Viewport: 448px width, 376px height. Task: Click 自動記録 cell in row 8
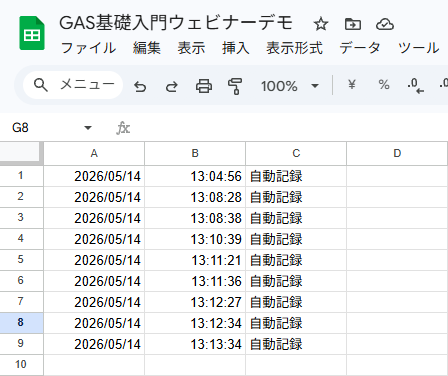[296, 323]
